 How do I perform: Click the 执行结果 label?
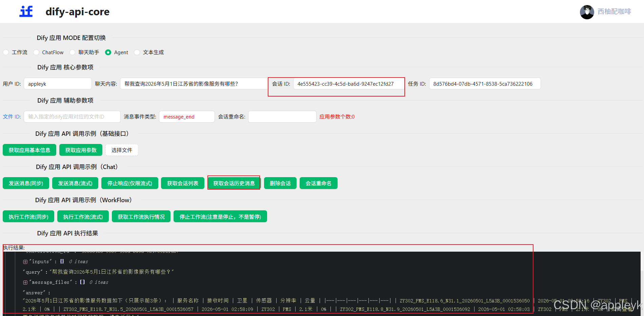(x=14, y=248)
